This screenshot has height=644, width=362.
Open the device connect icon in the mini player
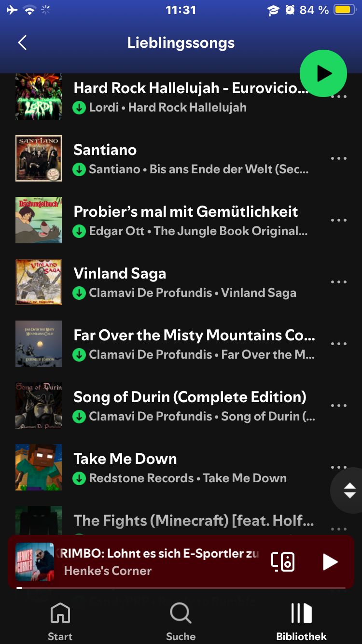point(283,561)
